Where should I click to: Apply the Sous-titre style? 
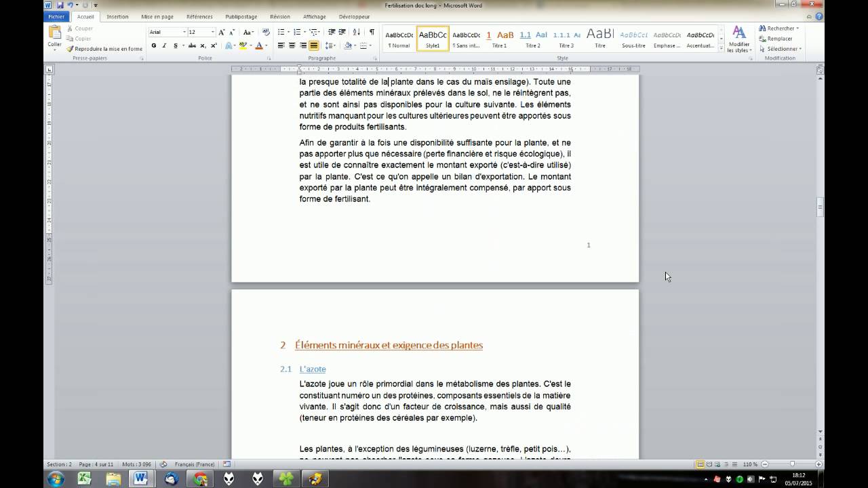(x=634, y=39)
